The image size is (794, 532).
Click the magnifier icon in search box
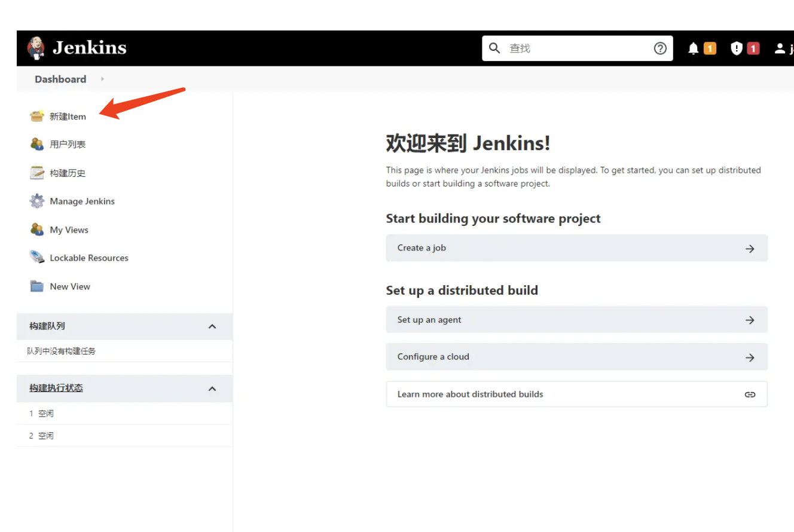tap(494, 48)
